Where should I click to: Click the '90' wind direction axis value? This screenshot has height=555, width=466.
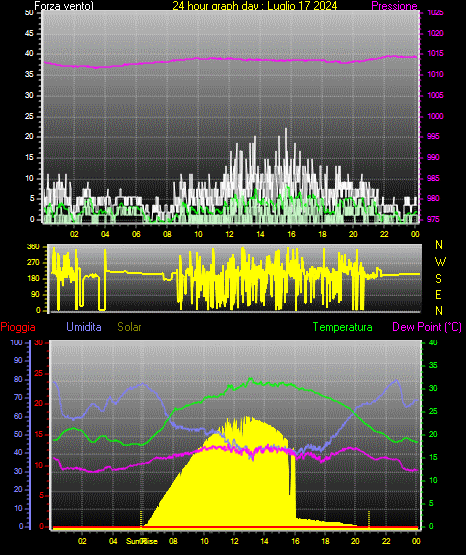[35, 294]
